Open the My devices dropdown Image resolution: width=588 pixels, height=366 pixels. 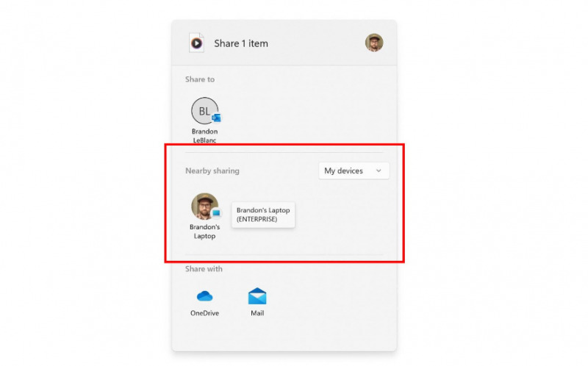point(354,171)
